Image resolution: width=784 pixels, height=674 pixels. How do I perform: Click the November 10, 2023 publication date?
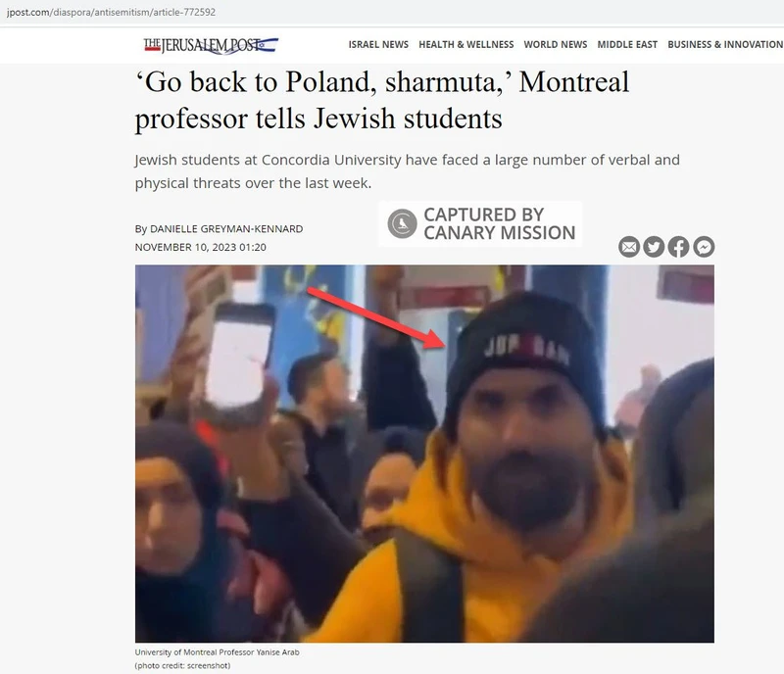(x=201, y=248)
